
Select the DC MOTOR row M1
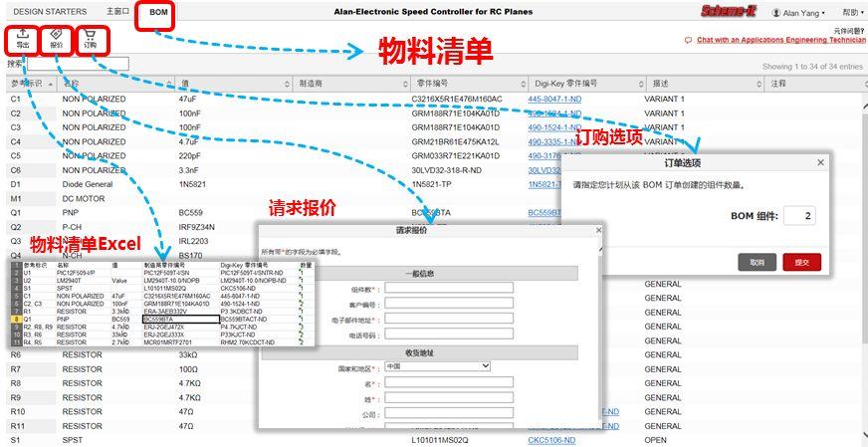point(83,199)
